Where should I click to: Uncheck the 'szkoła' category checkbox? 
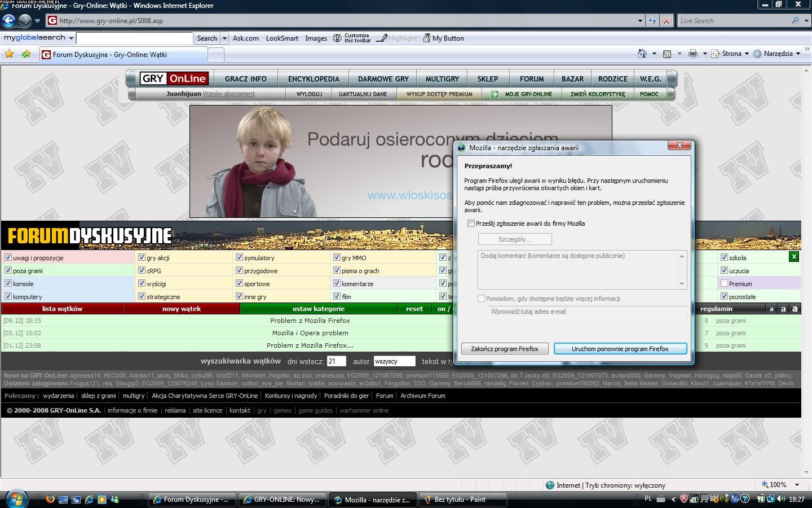click(x=724, y=257)
